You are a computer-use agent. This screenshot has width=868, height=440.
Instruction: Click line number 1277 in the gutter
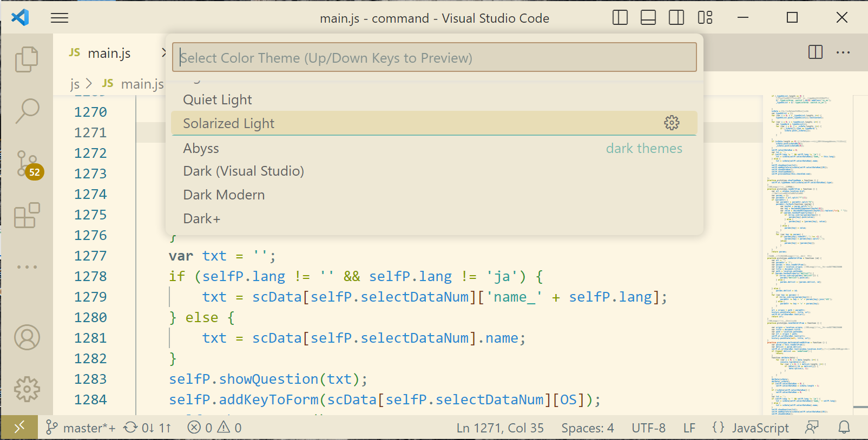click(90, 256)
